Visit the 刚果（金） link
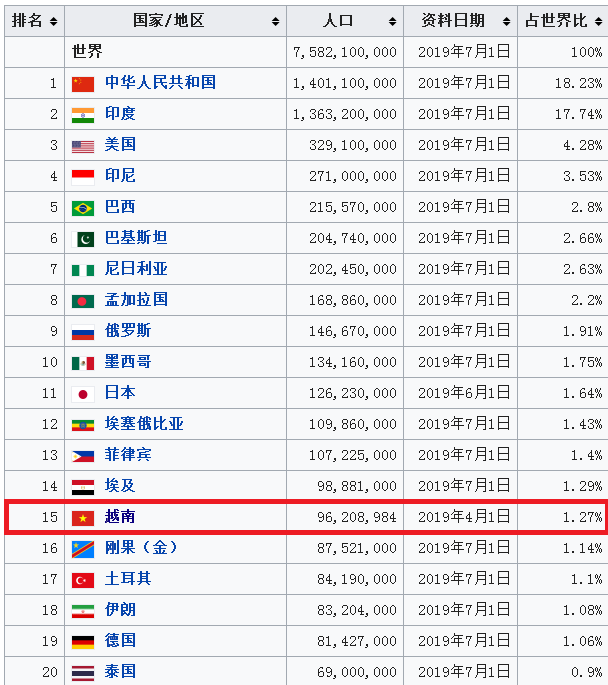This screenshot has height=685, width=608. pyautogui.click(x=141, y=547)
